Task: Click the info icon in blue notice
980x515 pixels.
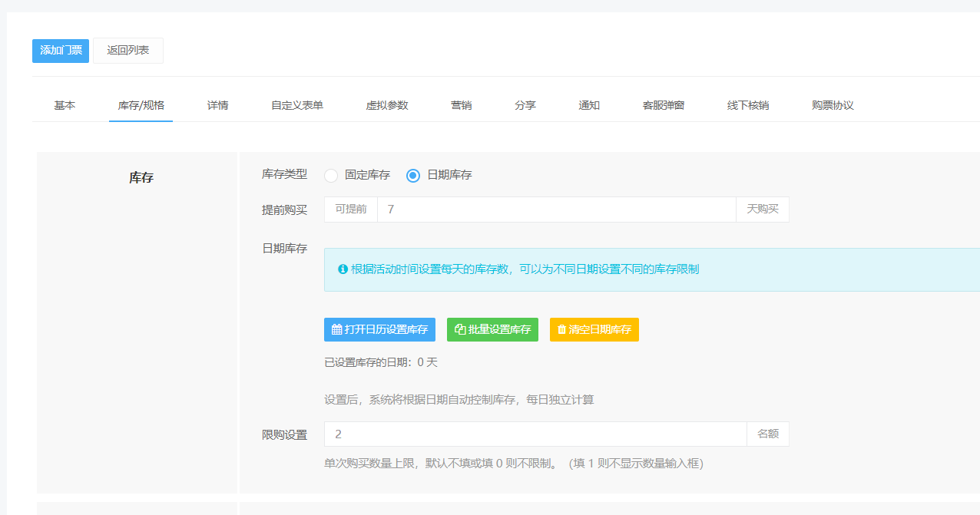Action: (343, 269)
